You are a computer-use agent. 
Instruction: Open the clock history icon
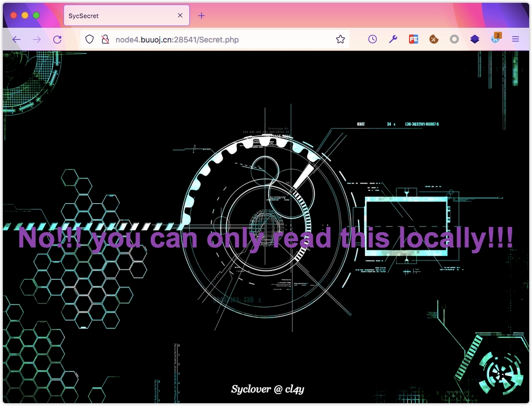click(372, 39)
